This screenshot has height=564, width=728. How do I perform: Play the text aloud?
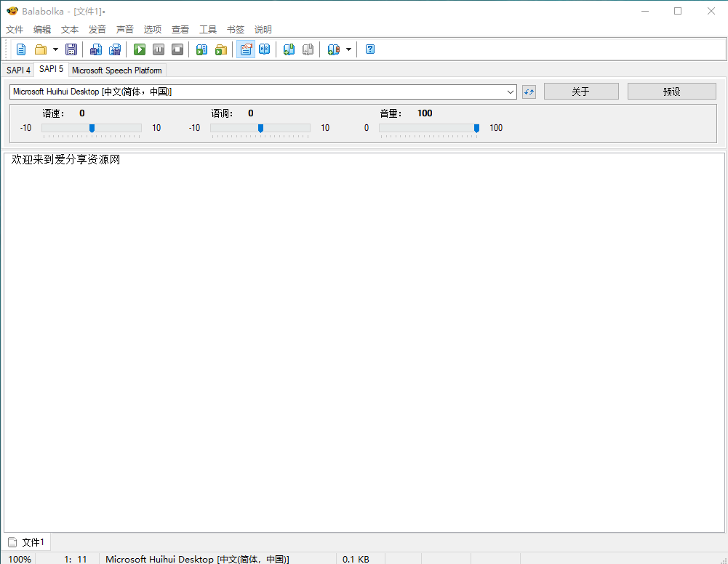coord(139,49)
